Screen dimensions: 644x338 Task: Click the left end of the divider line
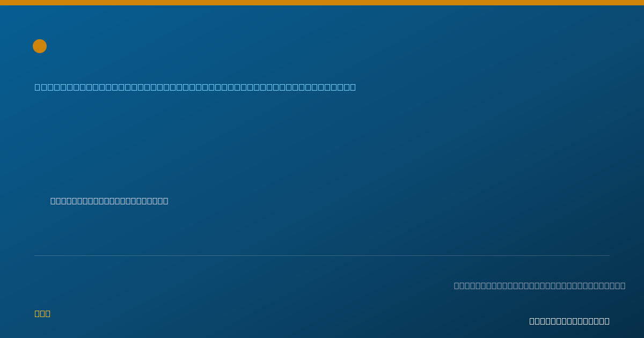pos(35,255)
